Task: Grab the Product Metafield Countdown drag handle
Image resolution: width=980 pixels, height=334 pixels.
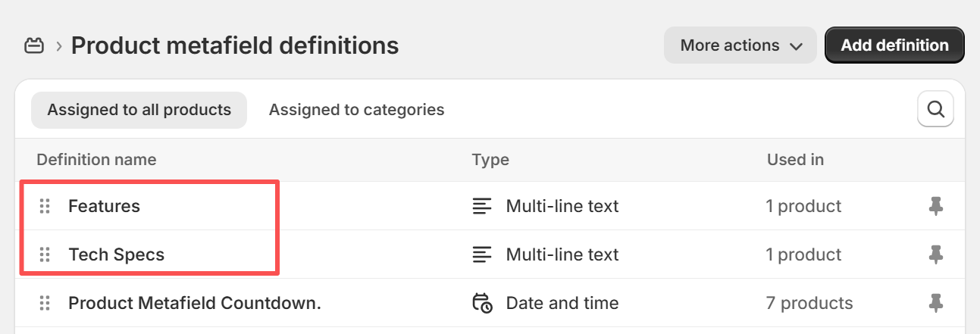Action: (x=45, y=303)
